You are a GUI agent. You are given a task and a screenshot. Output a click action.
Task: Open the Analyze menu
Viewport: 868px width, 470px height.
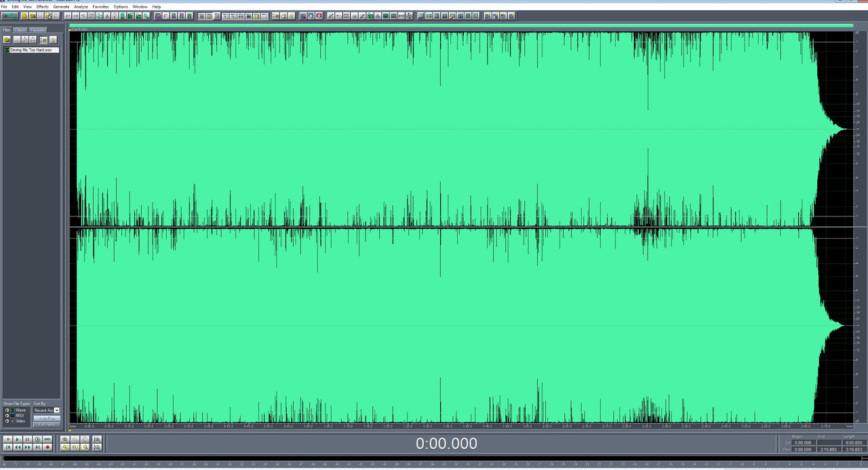(81, 7)
